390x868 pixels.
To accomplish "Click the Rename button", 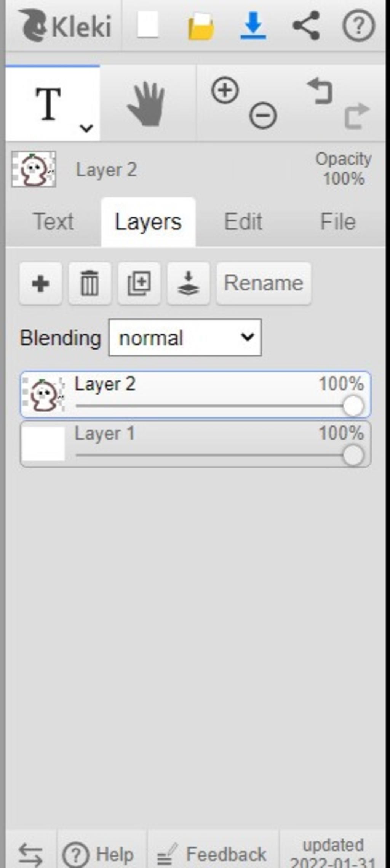I will [264, 283].
